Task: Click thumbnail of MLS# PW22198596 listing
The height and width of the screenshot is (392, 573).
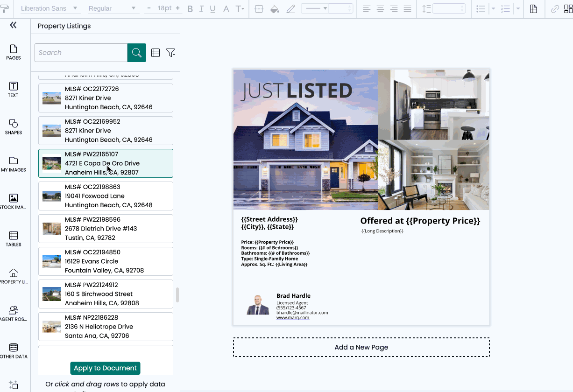Action: [52, 229]
